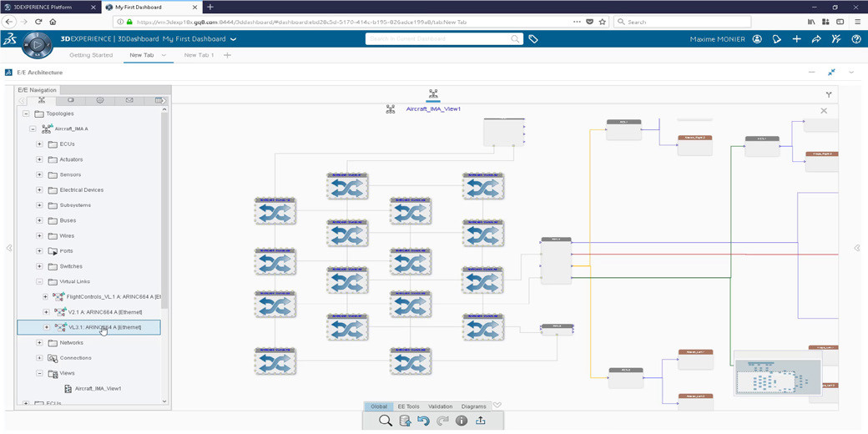Switch to the EE Tools tab
Image resolution: width=868 pixels, height=434 pixels.
tap(408, 406)
